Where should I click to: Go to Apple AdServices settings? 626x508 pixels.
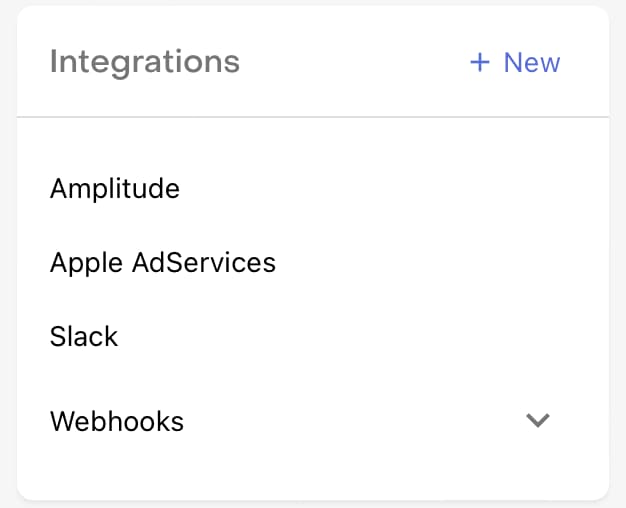click(163, 262)
